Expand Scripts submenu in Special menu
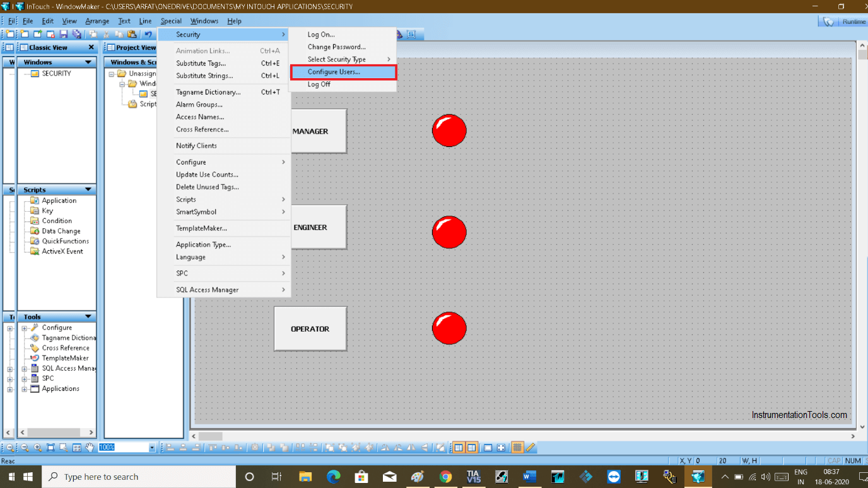 (x=224, y=199)
